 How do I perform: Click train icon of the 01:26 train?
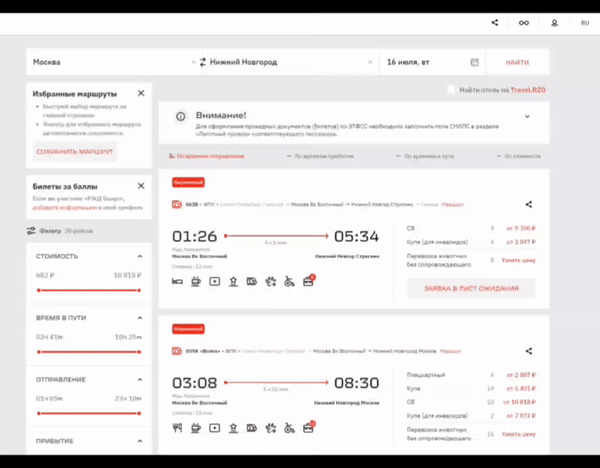click(177, 204)
